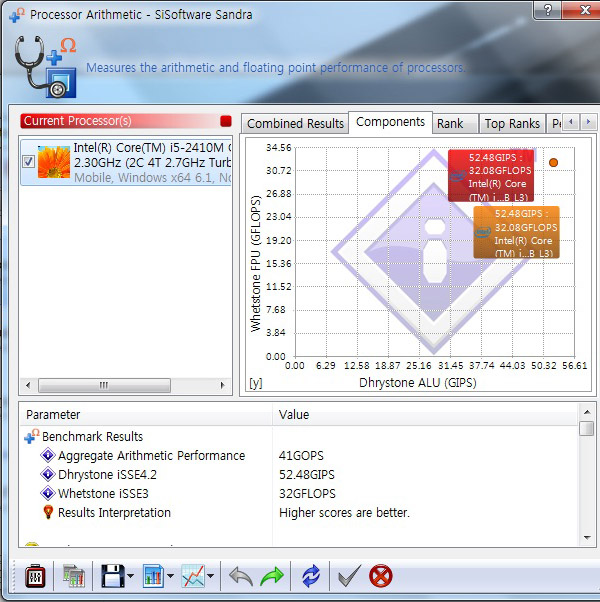Screen dimensions: 600x602
Task: Click the module options icon in bottom toolbar
Action: tap(35, 576)
